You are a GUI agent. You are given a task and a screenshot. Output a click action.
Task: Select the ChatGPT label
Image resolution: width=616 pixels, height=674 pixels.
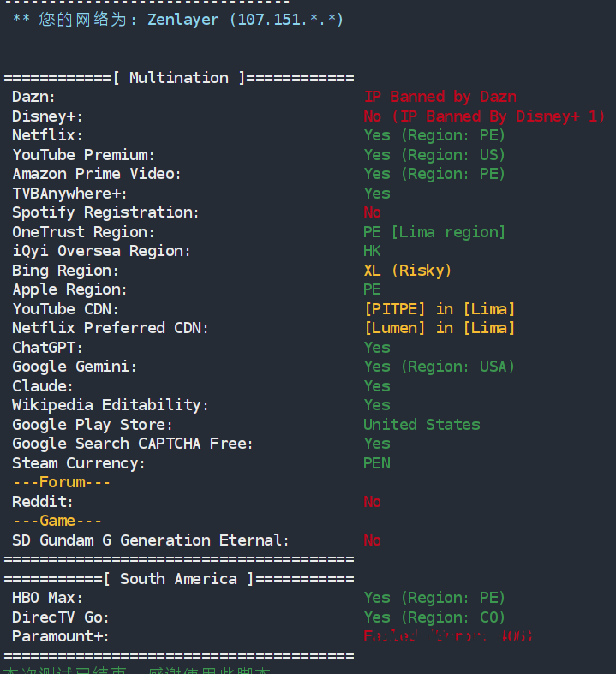(x=47, y=348)
